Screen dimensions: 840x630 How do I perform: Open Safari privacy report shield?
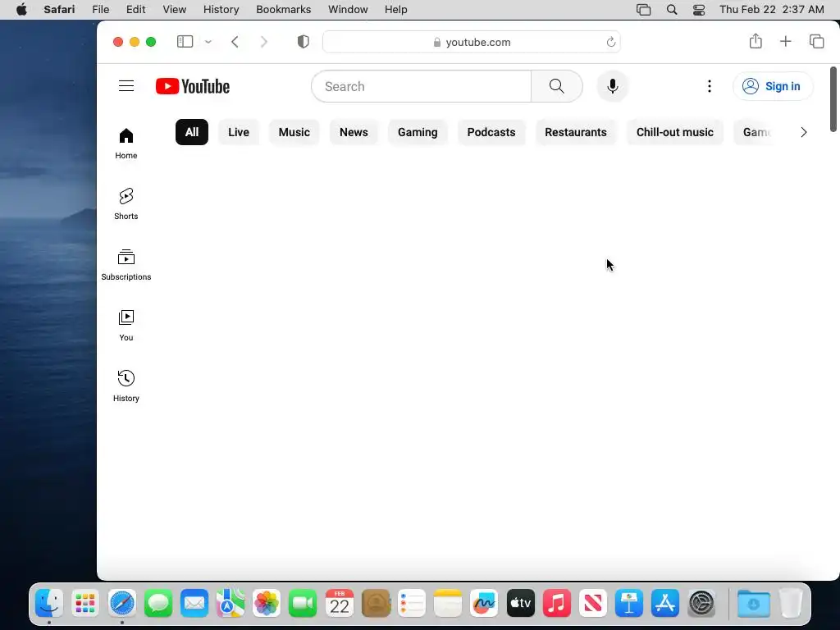pos(304,42)
